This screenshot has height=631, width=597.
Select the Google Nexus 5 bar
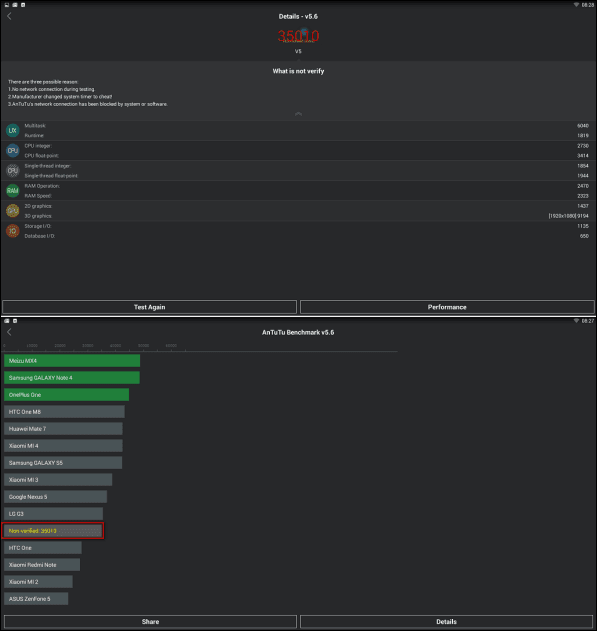coord(56,497)
